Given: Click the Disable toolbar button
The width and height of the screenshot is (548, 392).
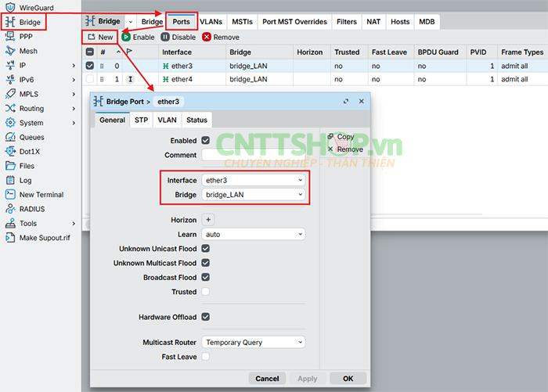Looking at the screenshot, I should [x=178, y=37].
